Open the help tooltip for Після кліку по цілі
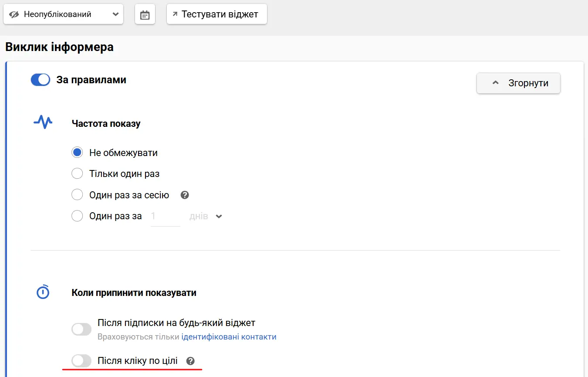The height and width of the screenshot is (377, 588). [x=190, y=360]
